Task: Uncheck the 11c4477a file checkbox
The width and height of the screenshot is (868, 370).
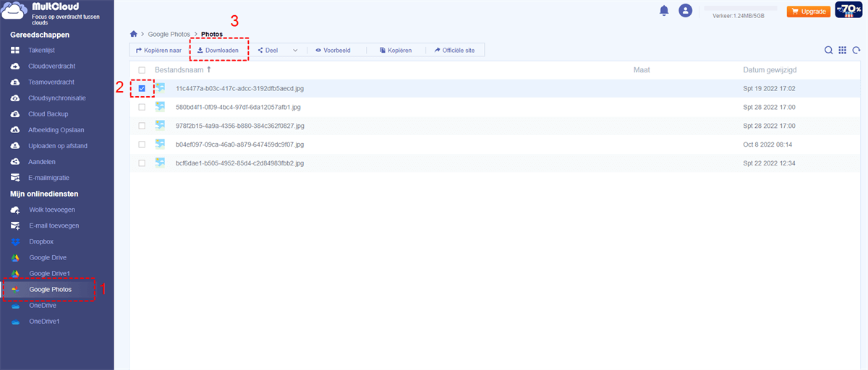Action: (142, 88)
